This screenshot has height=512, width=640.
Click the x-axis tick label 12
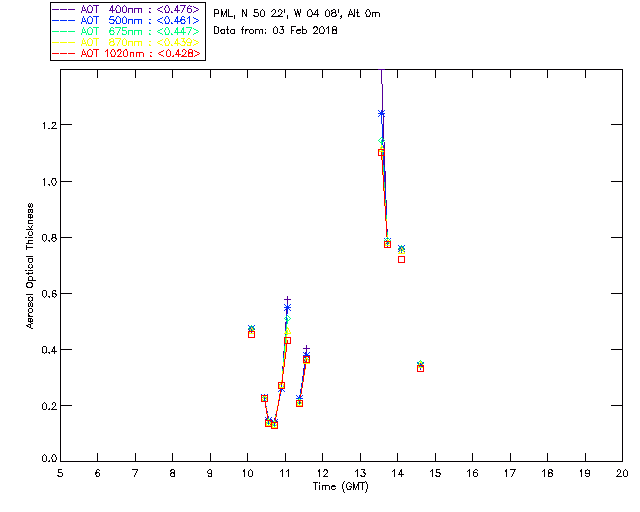[322, 473]
